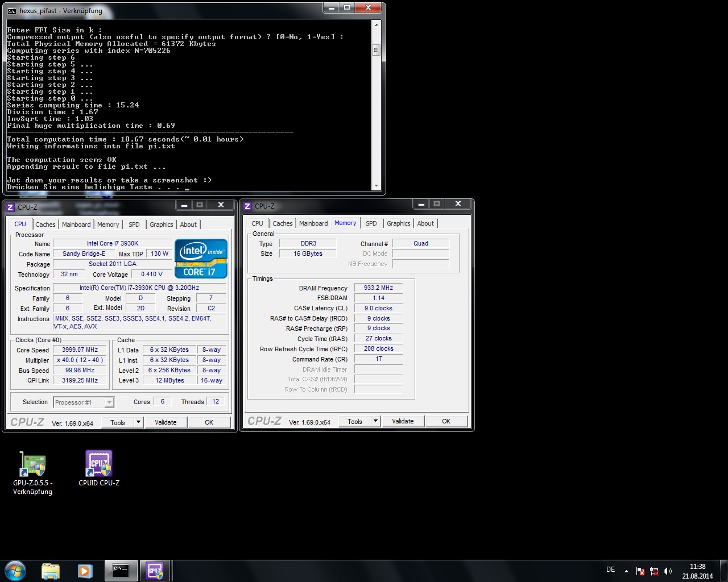
Task: Open Windows Explorer from taskbar
Action: point(51,571)
